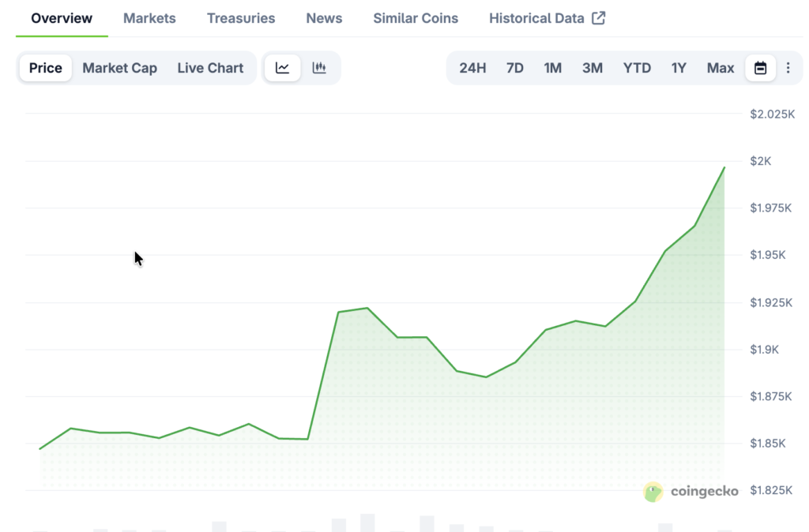Viewport: 809px width, 532px height.
Task: Go to the Treasuries tab
Action: tap(241, 18)
